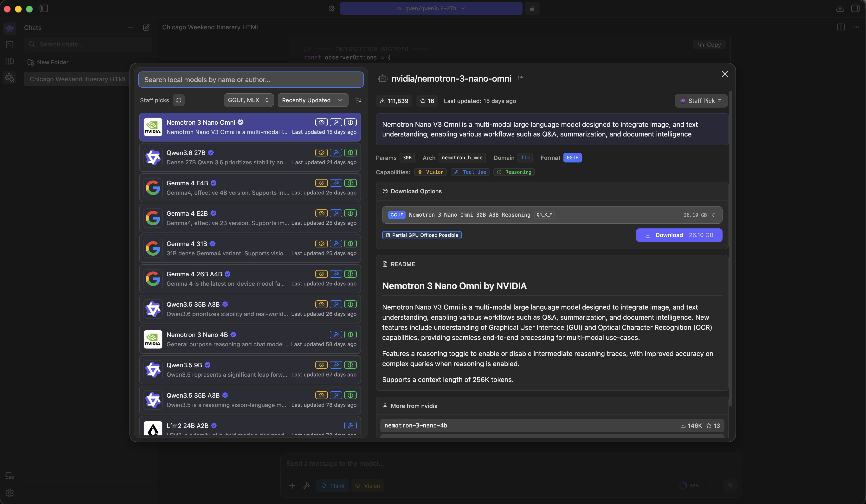Click the Partial GPU Offload Possible badge
Screen dimensions: 866x504
422,235
